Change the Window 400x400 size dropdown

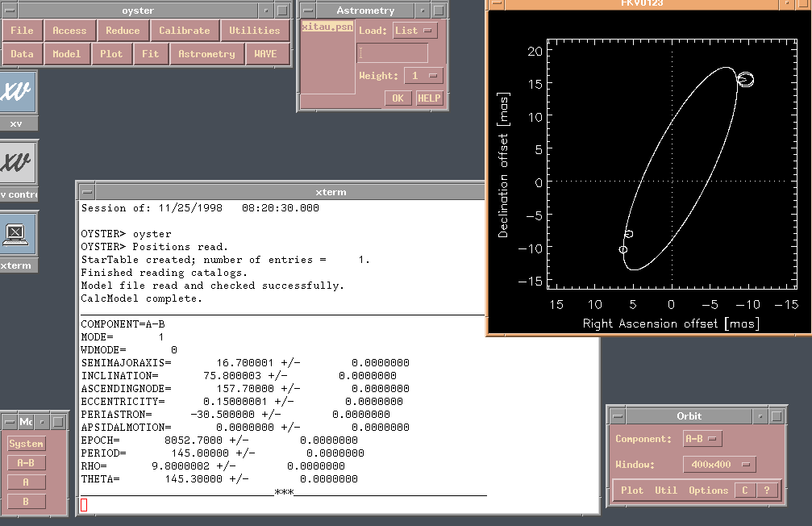718,465
